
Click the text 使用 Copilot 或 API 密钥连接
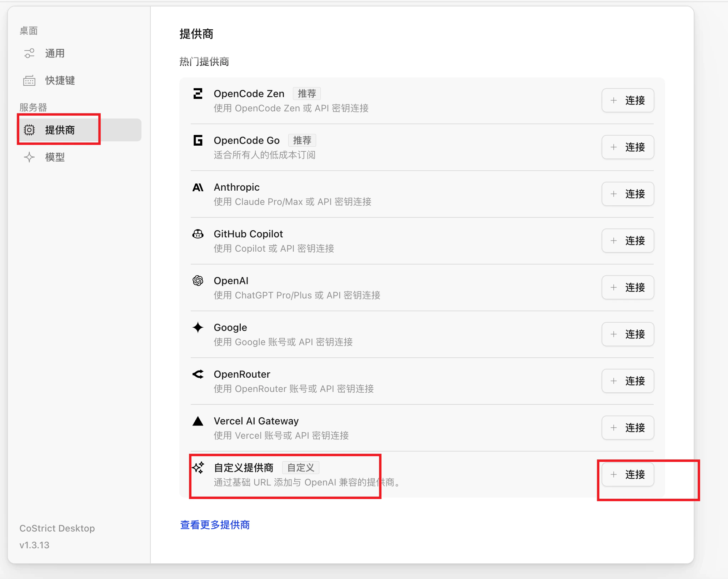coord(274,248)
